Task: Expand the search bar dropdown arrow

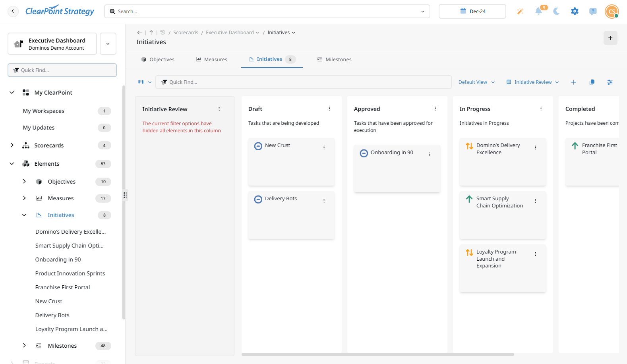Action: coord(423,12)
